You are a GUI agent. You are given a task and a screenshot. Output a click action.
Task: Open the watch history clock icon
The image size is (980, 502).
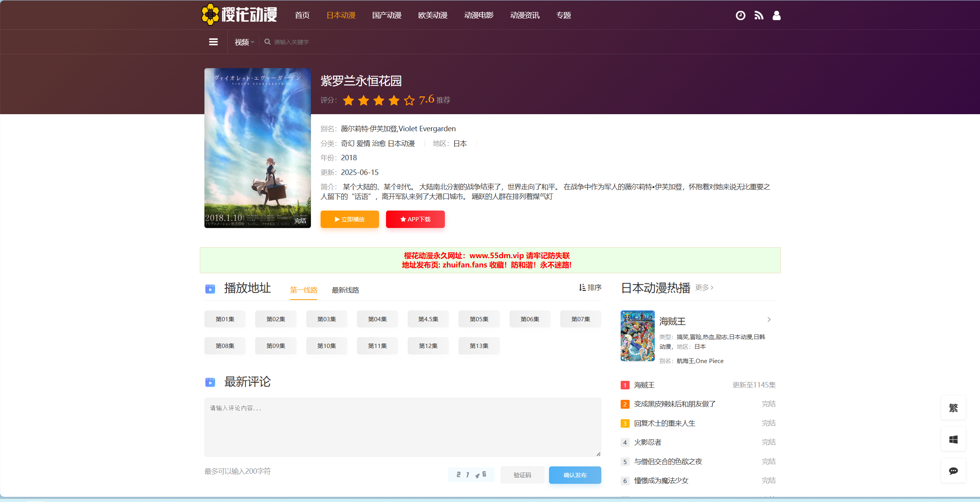coord(740,15)
